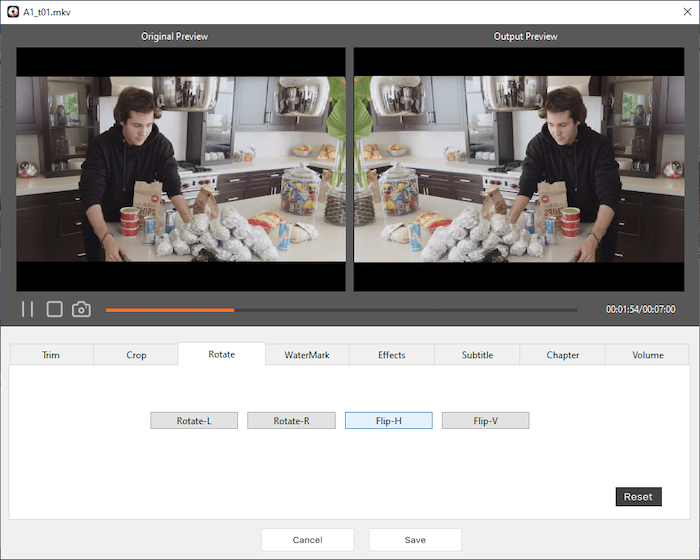The height and width of the screenshot is (560, 700).
Task: Save the video edits
Action: point(415,540)
